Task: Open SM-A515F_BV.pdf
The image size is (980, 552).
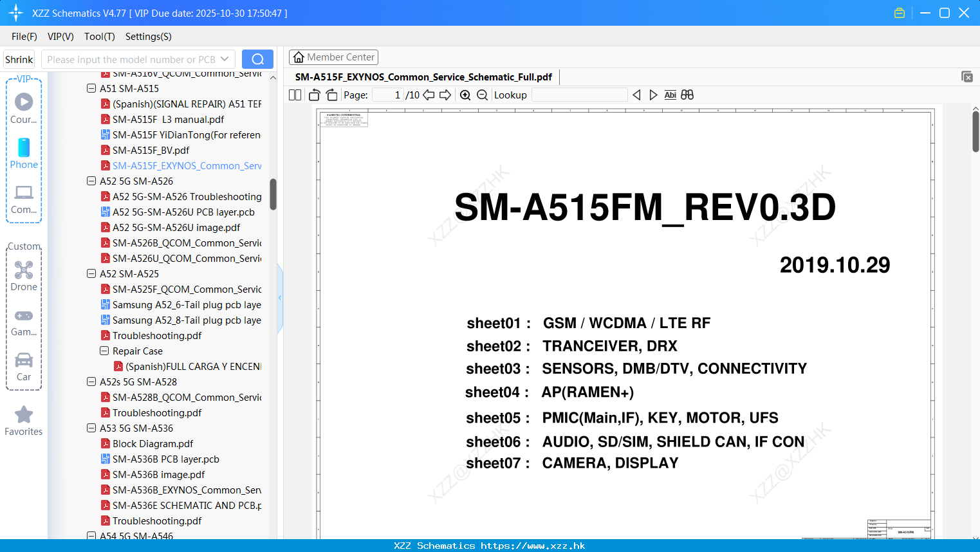Action: point(145,151)
